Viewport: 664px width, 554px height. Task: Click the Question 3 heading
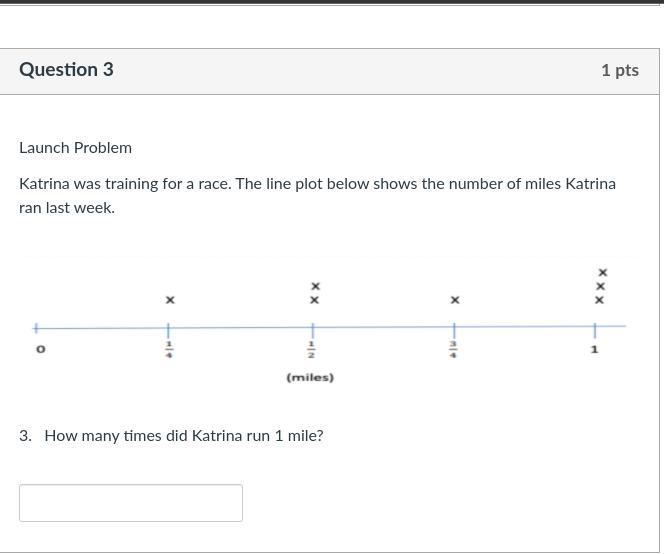click(x=66, y=70)
